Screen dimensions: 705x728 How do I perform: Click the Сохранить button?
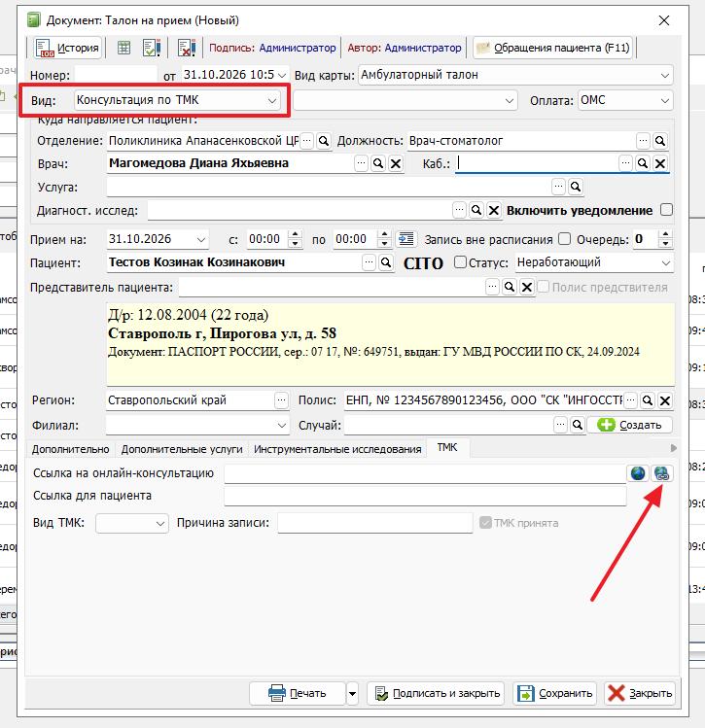pos(554,693)
